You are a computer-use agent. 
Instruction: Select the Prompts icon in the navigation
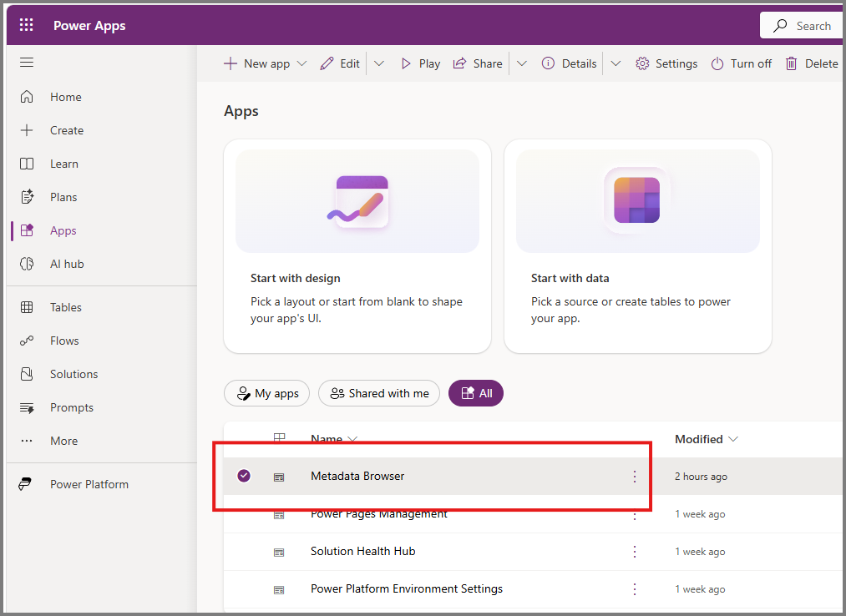click(x=28, y=407)
